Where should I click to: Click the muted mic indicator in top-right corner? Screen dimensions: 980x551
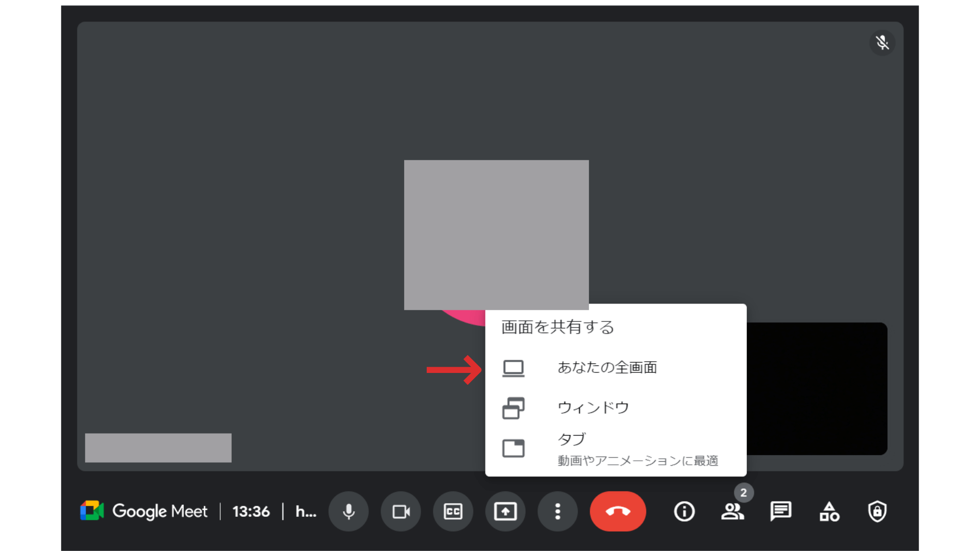click(x=883, y=43)
